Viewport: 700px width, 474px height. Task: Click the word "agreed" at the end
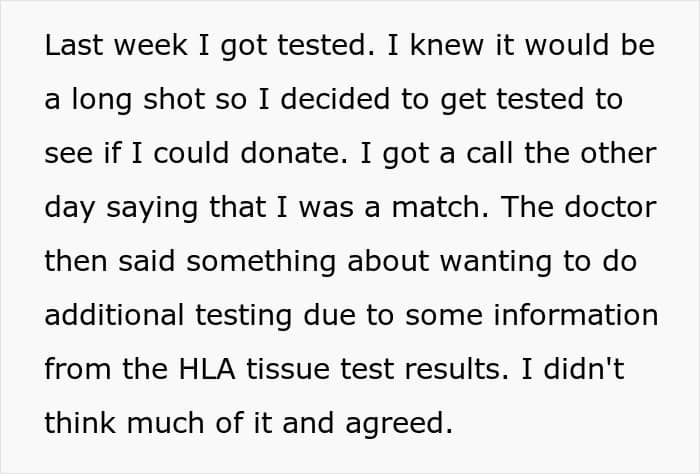coord(399,424)
